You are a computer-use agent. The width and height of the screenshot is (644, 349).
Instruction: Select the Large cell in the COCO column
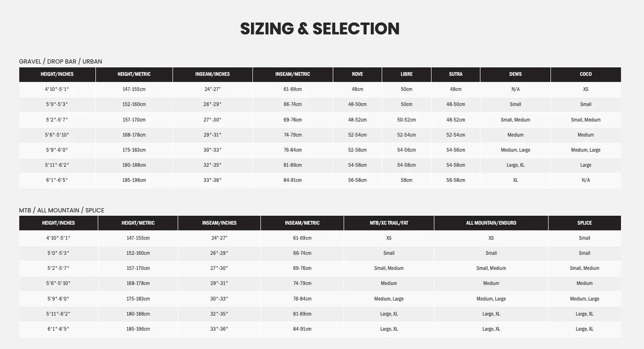point(586,165)
